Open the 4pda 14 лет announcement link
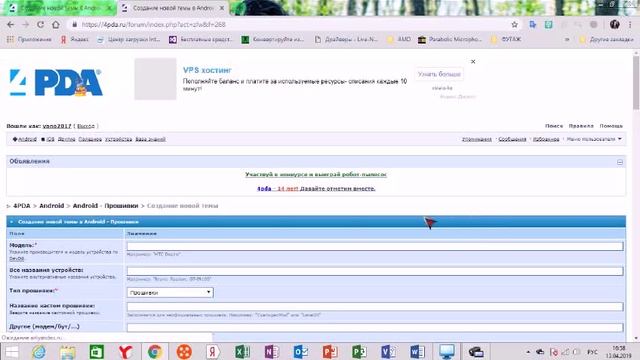This screenshot has height=360, width=640. click(x=316, y=189)
